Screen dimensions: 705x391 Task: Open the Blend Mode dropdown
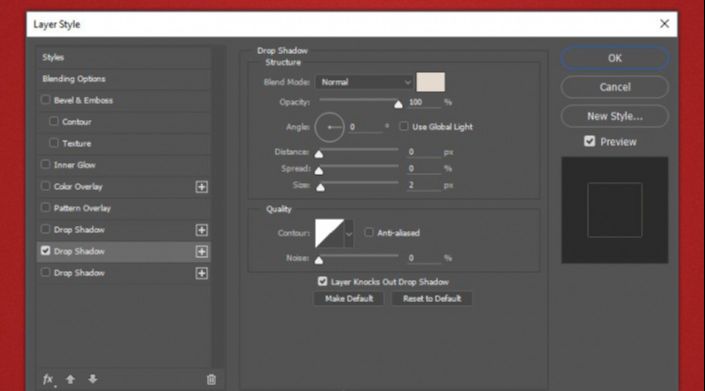coord(364,82)
